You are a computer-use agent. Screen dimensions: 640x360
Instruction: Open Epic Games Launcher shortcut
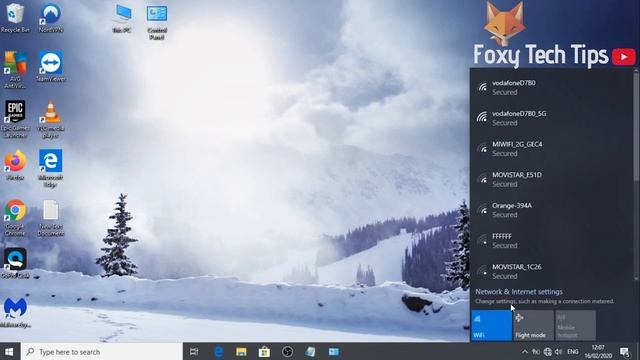15,119
